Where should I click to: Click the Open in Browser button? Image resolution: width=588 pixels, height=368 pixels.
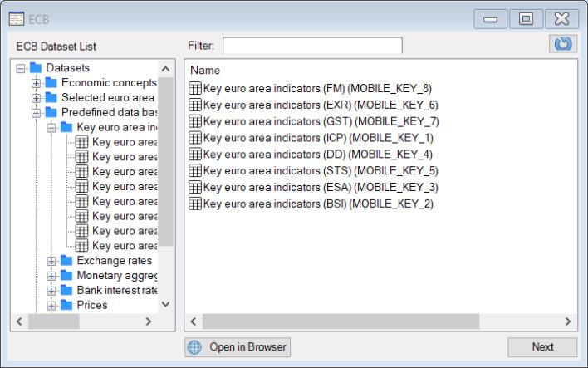(x=238, y=347)
